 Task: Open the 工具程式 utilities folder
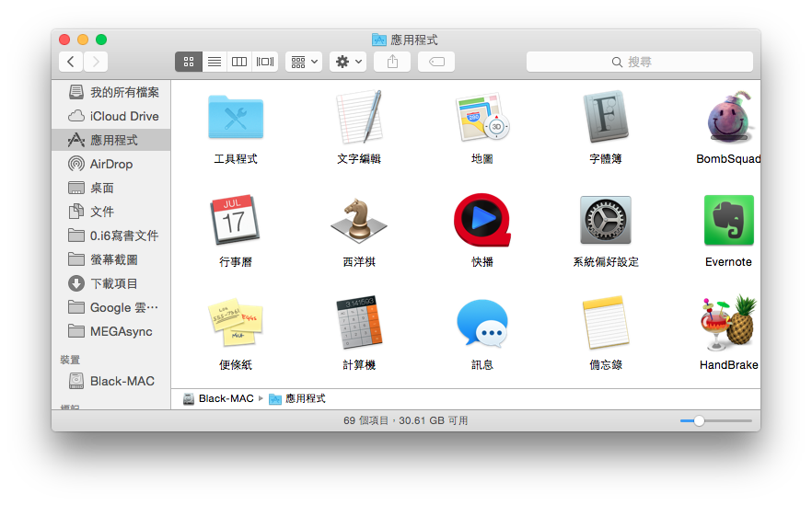pyautogui.click(x=236, y=118)
